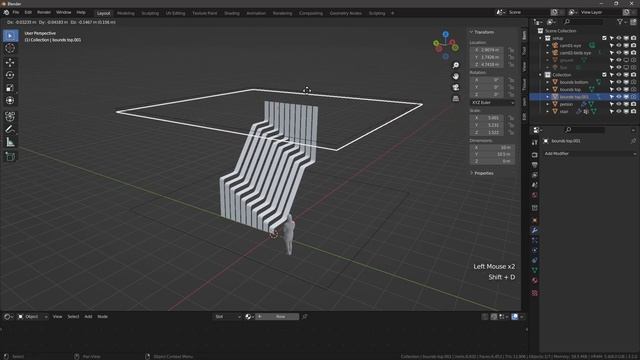
Task: Collapse the Collection tree in outliner
Action: point(540,75)
